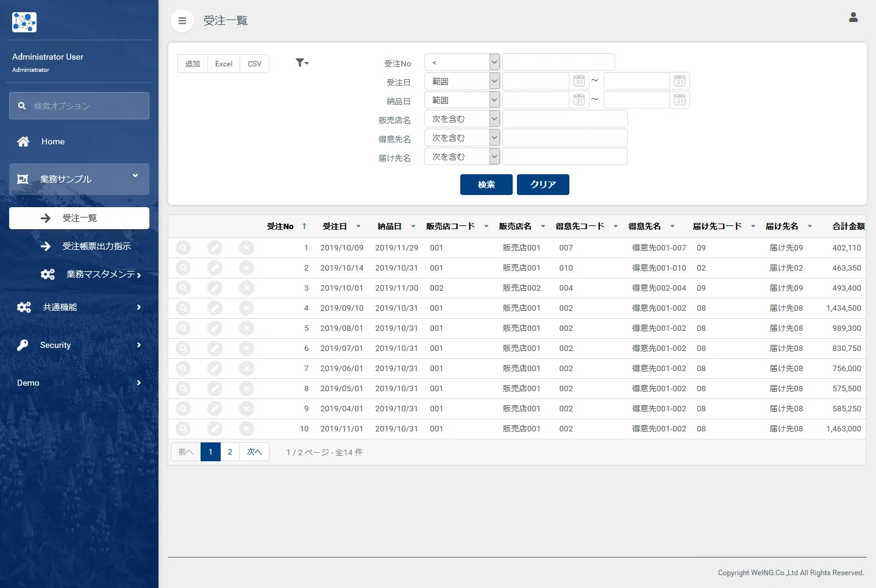
Task: Click the filter funnel icon
Action: click(x=301, y=63)
